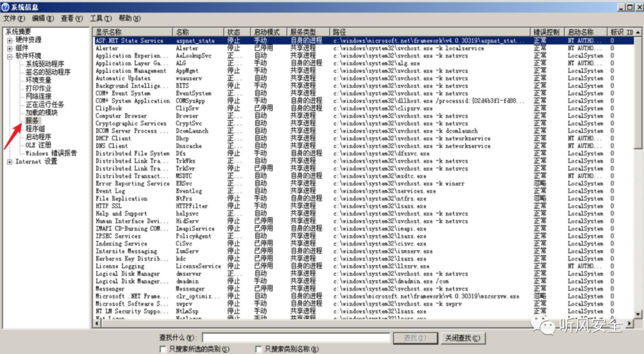Sort by 服务类型 column header

point(308,32)
